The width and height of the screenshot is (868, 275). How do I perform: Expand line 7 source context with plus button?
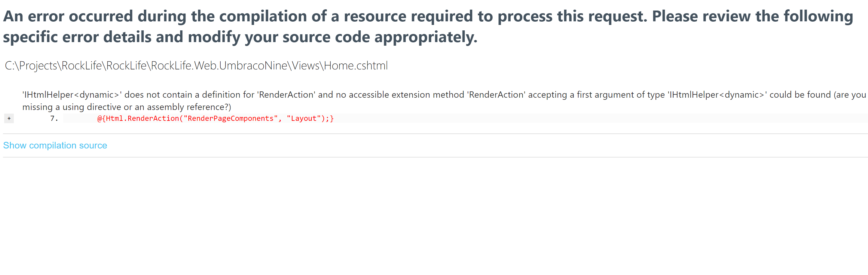[9, 118]
